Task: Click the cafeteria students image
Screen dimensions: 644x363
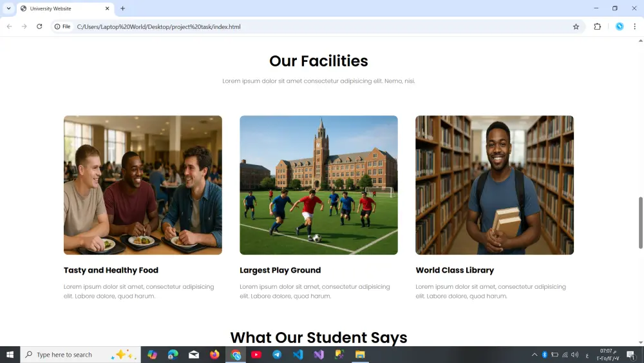Action: [143, 185]
